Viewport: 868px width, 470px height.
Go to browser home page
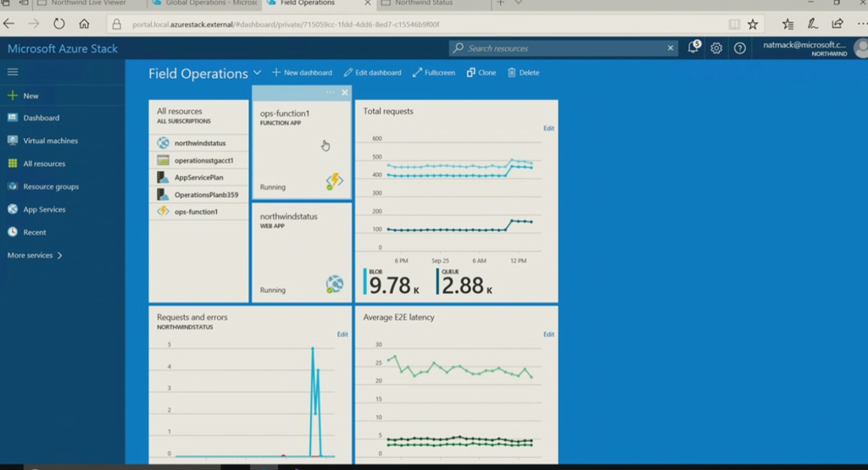tap(84, 24)
